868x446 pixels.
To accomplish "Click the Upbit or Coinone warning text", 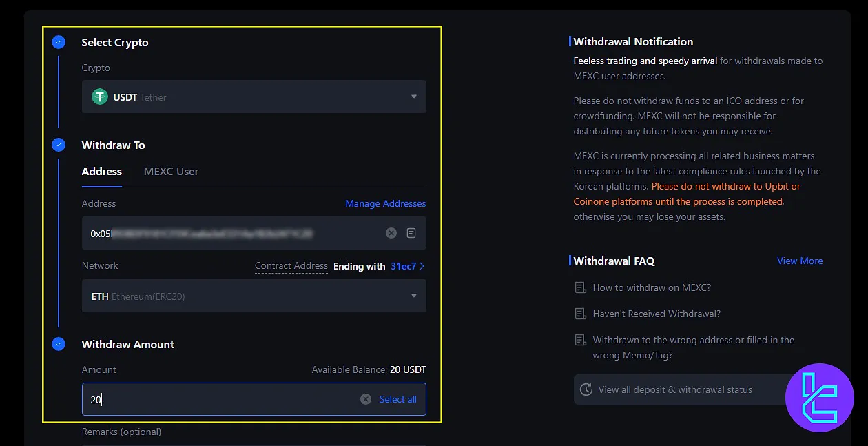I will point(686,194).
